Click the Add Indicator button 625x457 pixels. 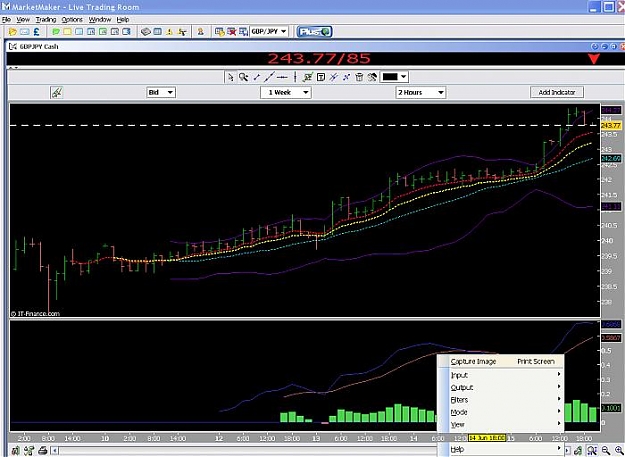point(557,92)
